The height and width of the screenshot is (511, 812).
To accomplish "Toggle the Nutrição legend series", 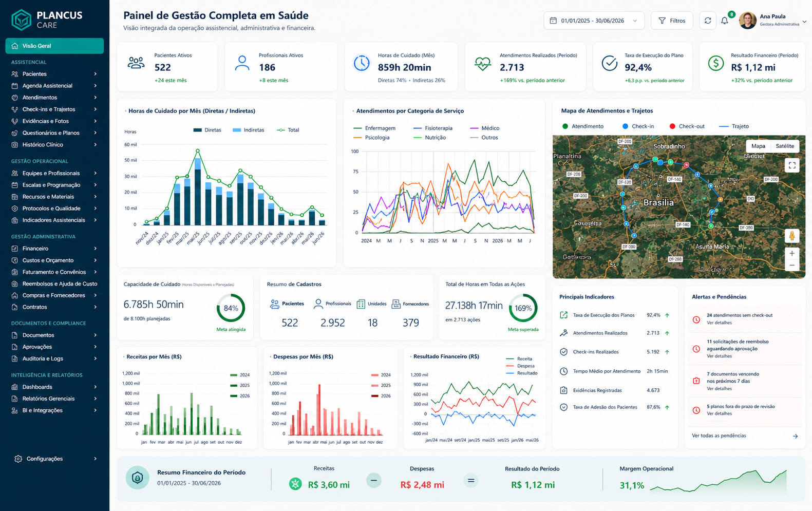I will tap(429, 138).
